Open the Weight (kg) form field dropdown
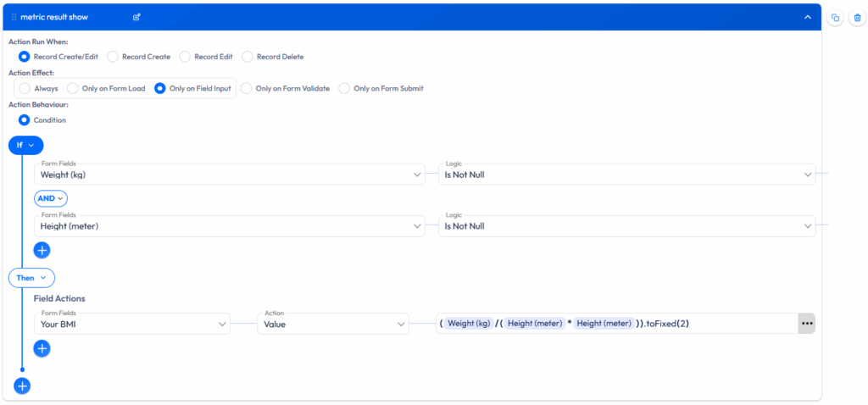 click(229, 175)
